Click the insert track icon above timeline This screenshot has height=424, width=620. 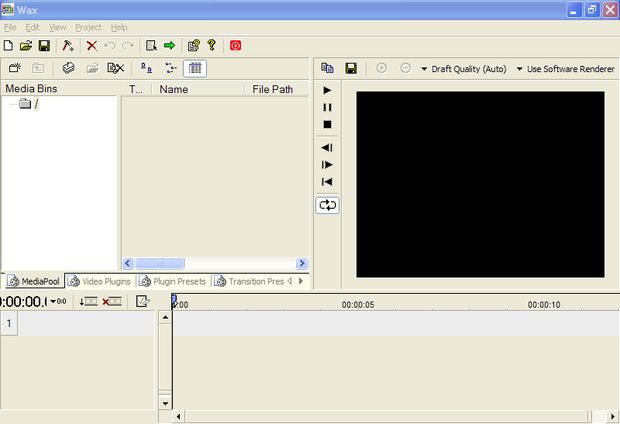(x=89, y=301)
